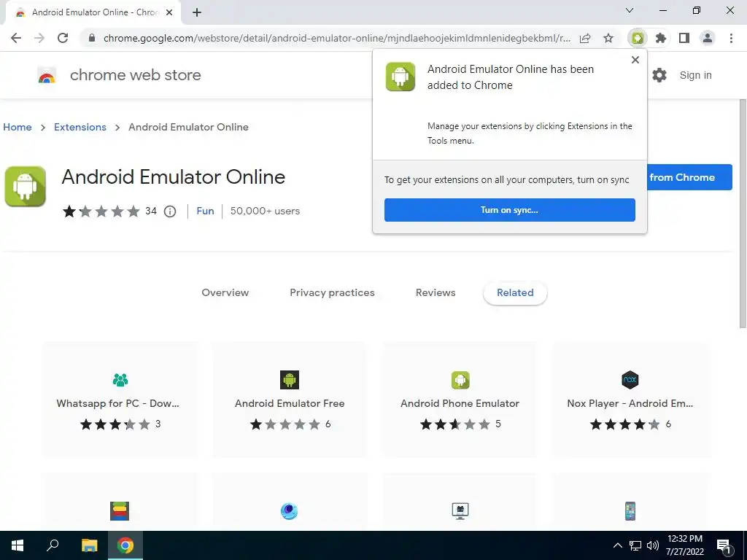Go to the Extensions breadcrumb
The image size is (747, 560).
tap(80, 127)
